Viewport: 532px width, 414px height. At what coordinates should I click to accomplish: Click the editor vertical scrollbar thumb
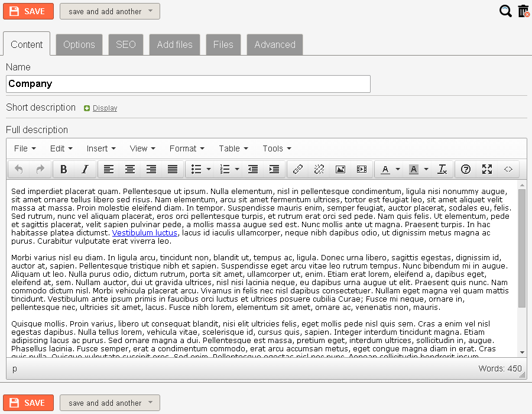pos(522,248)
